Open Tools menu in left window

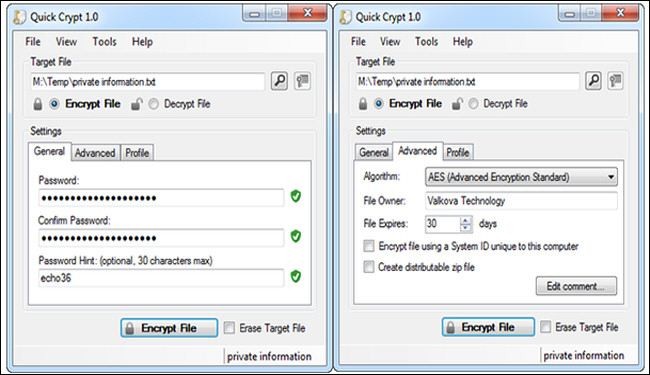pyautogui.click(x=104, y=42)
